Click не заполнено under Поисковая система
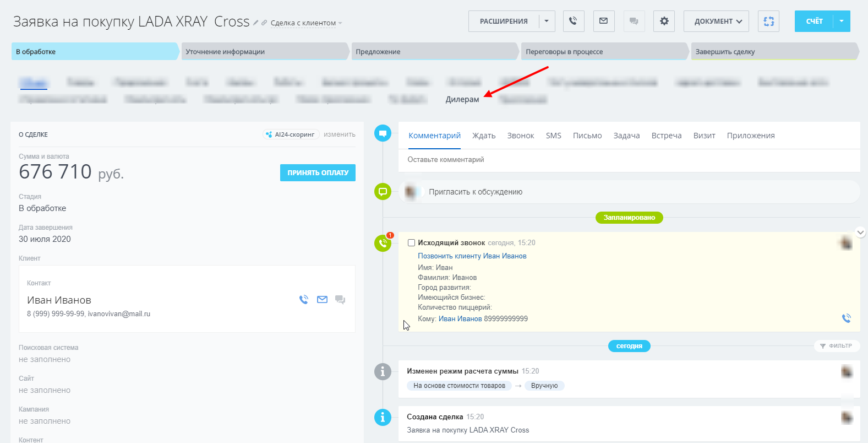The height and width of the screenshot is (443, 868). 45,359
